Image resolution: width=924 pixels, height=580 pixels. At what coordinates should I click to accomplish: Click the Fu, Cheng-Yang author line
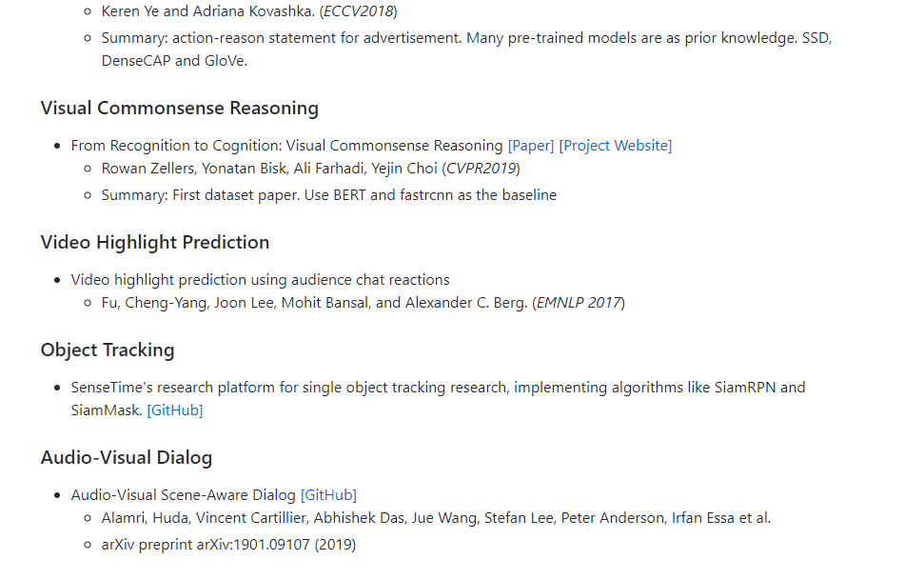click(x=363, y=303)
